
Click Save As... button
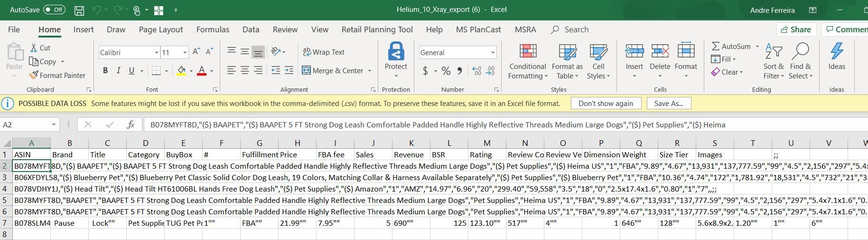pos(668,104)
